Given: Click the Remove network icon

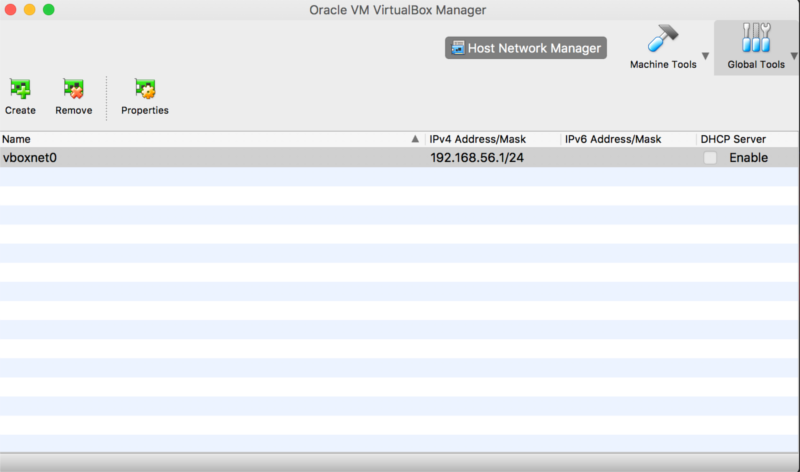Looking at the screenshot, I should (x=73, y=90).
